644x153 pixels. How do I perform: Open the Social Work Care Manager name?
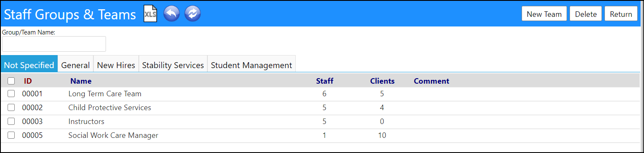[x=113, y=135]
